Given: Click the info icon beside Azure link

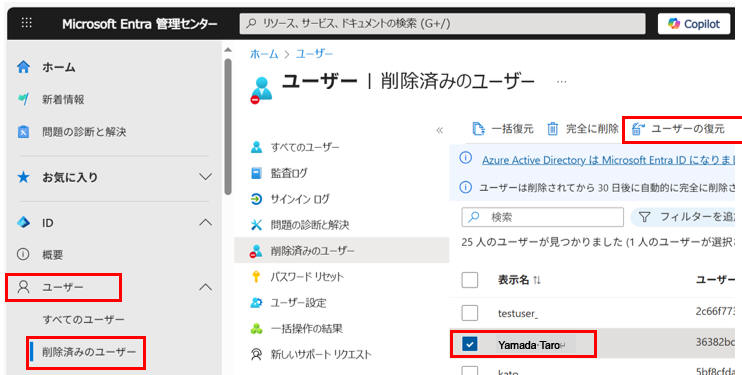Looking at the screenshot, I should (466, 159).
